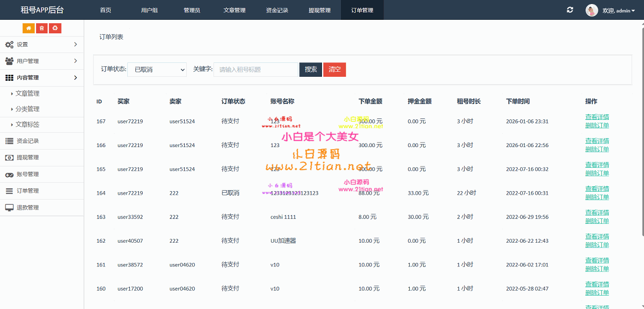Image resolution: width=644 pixels, height=309 pixels.
Task: Delete order 166
Action: pos(597,149)
